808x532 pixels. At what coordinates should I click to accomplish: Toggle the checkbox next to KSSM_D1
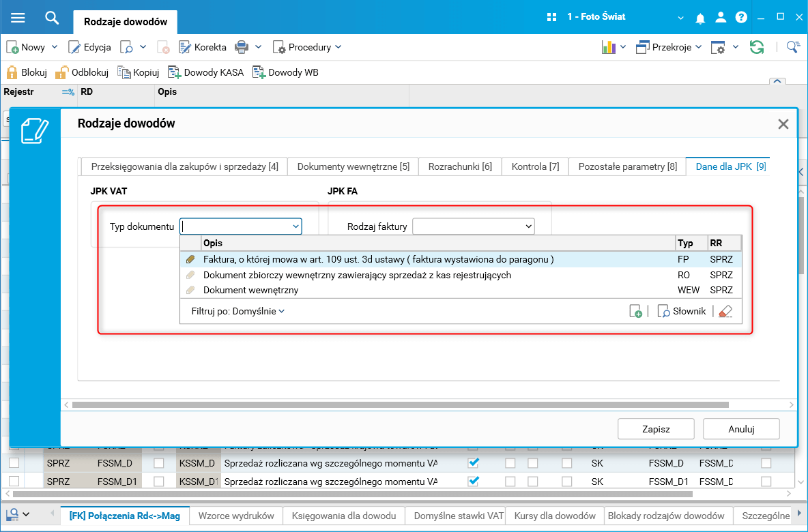159,481
